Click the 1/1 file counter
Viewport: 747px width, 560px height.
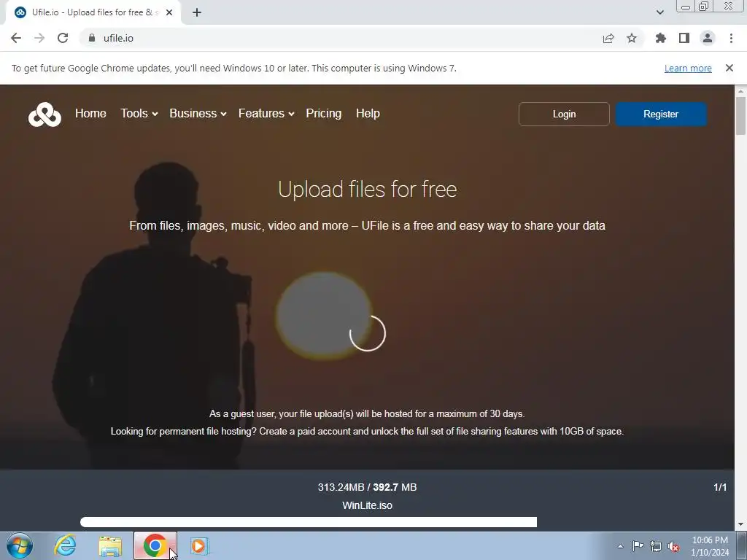click(x=720, y=487)
